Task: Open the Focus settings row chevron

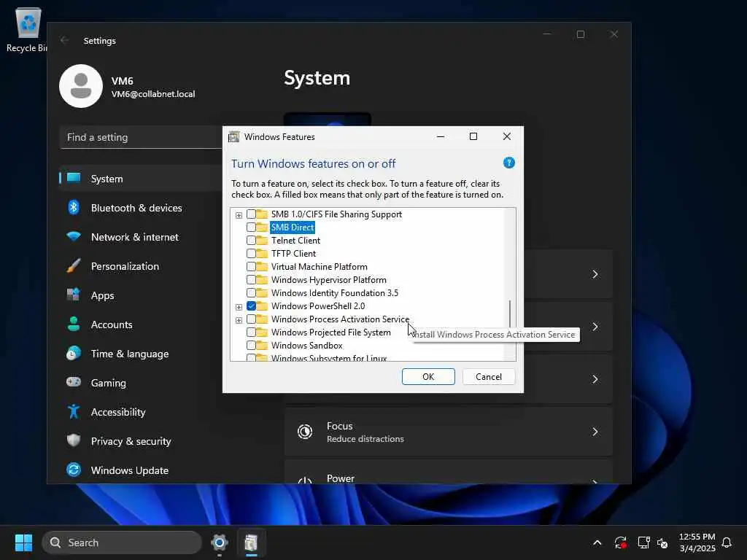Action: coord(595,432)
